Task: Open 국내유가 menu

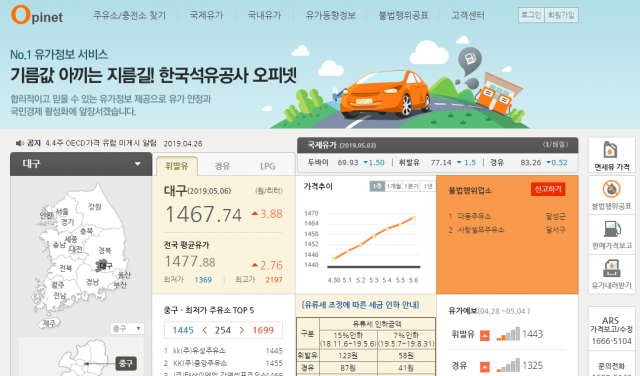Action: (264, 16)
